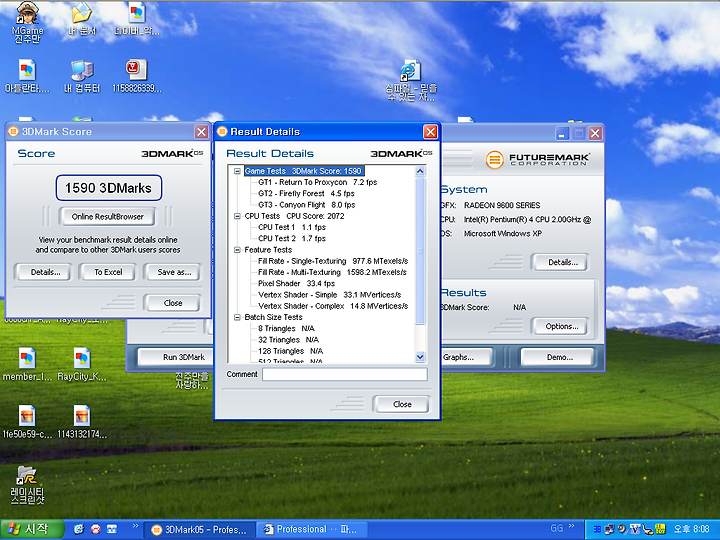
Task: Select 'GT3 - Canyon Flight' result row
Action: pyautogui.click(x=307, y=205)
